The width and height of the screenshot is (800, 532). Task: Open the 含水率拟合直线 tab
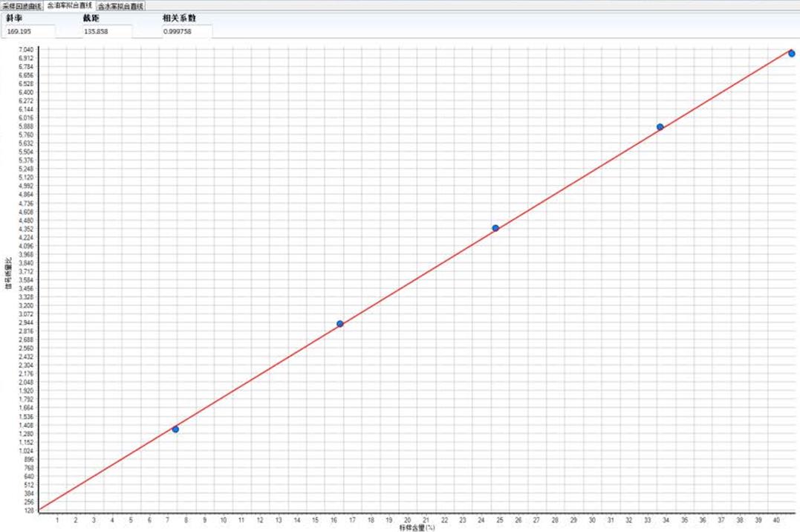pos(120,5)
